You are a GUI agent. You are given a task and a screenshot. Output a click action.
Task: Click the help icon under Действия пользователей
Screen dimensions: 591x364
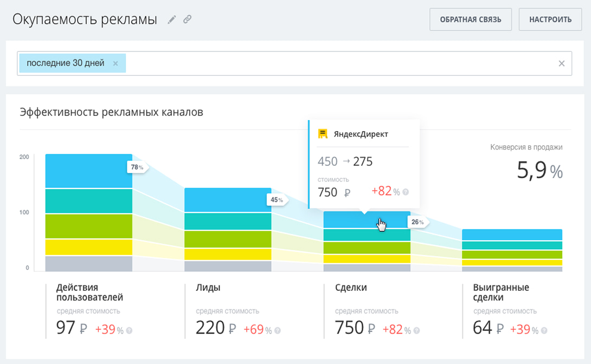pos(129,330)
